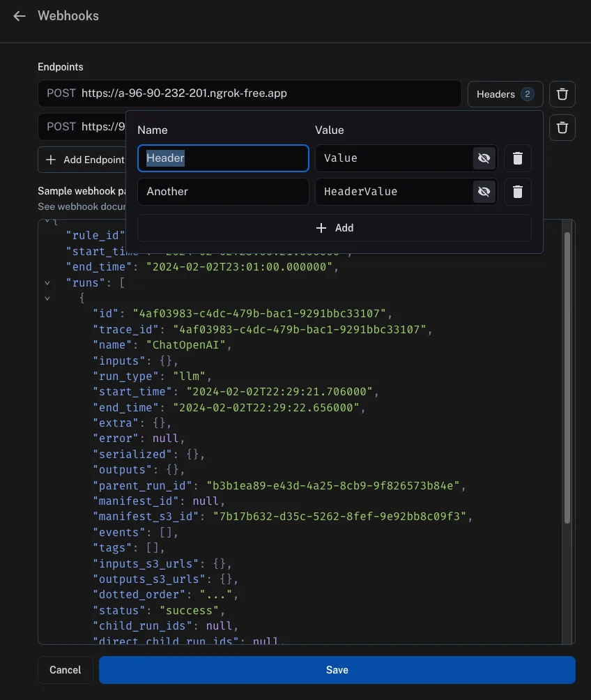Click the "tags": [] line
Viewport: 591px width, 700px height.
point(128,548)
